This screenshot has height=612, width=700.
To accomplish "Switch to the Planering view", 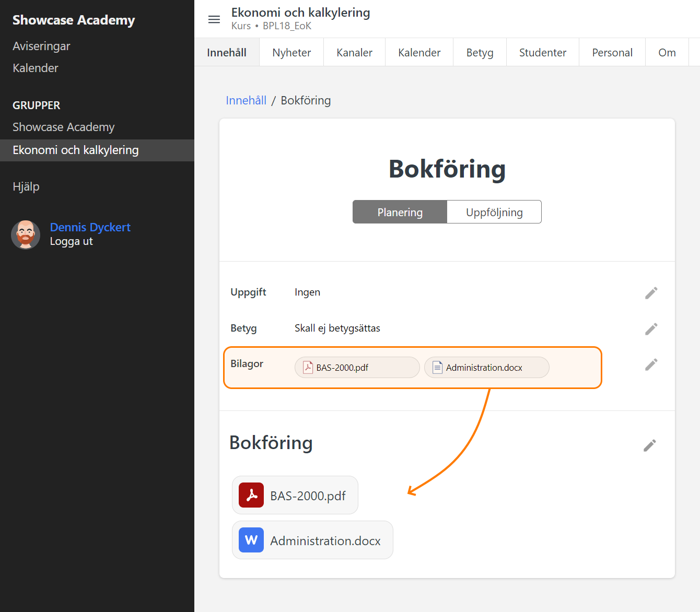I will click(x=400, y=212).
